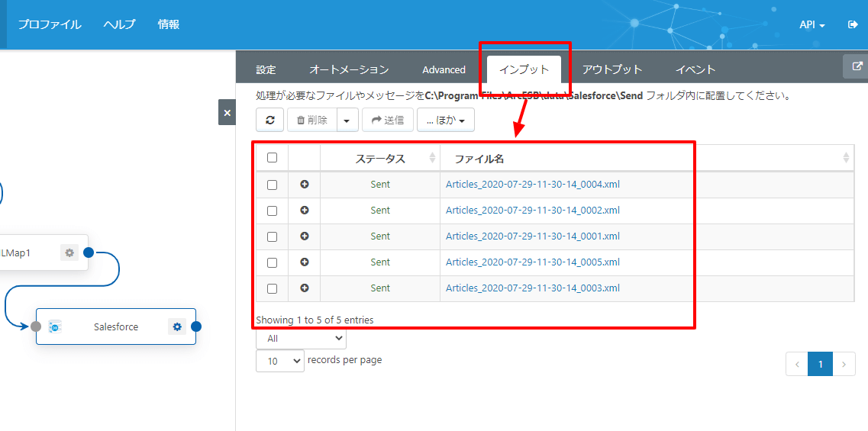Switch to オートメーション tab
Image resolution: width=868 pixels, height=431 pixels.
coord(349,69)
